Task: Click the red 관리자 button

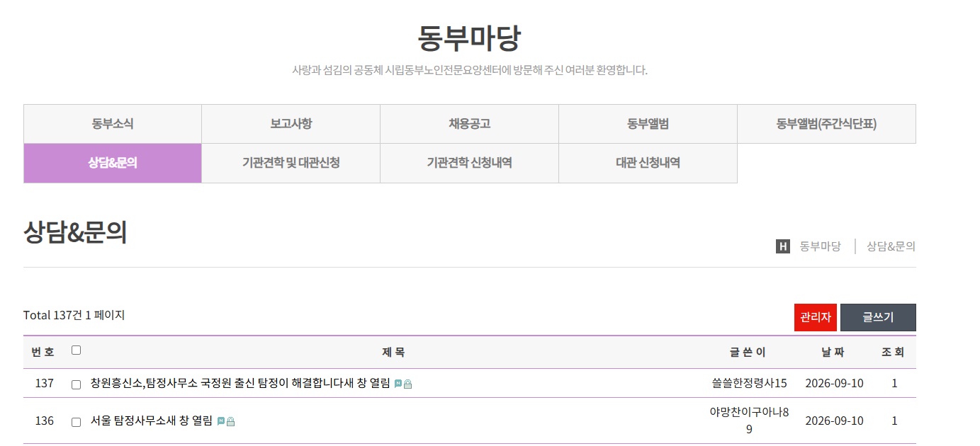Action: point(816,317)
